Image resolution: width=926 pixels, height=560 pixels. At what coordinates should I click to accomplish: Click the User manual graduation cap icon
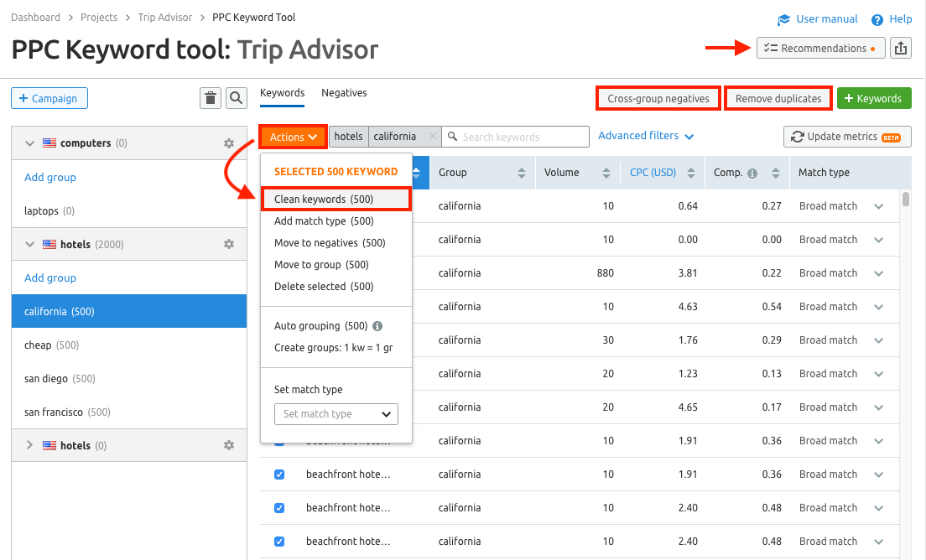pyautogui.click(x=783, y=19)
